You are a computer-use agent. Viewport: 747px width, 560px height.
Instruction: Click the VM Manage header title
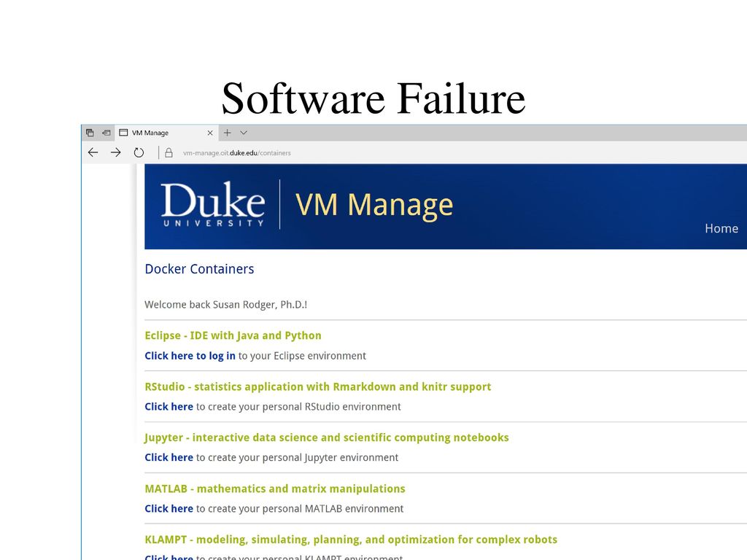374,205
